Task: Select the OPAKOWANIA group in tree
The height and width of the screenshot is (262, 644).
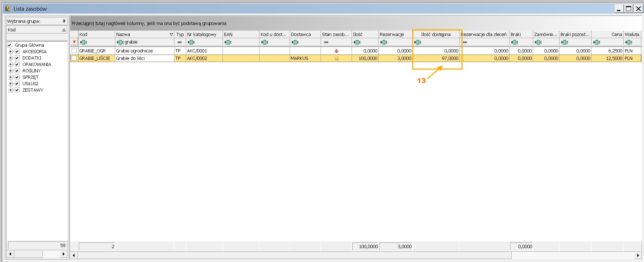Action: pyautogui.click(x=36, y=65)
